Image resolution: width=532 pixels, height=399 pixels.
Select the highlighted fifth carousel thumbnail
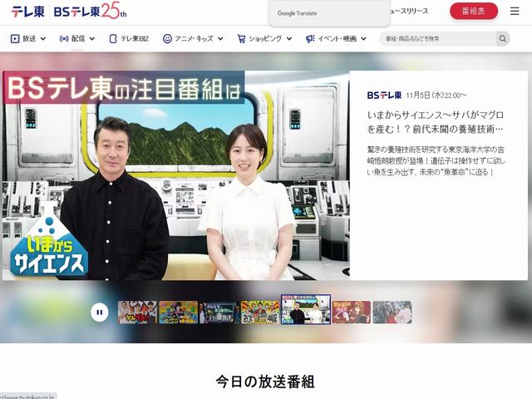tap(306, 309)
